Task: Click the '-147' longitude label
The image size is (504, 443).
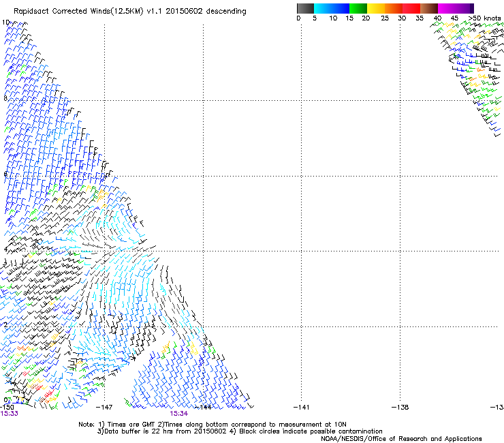Action: point(104,408)
